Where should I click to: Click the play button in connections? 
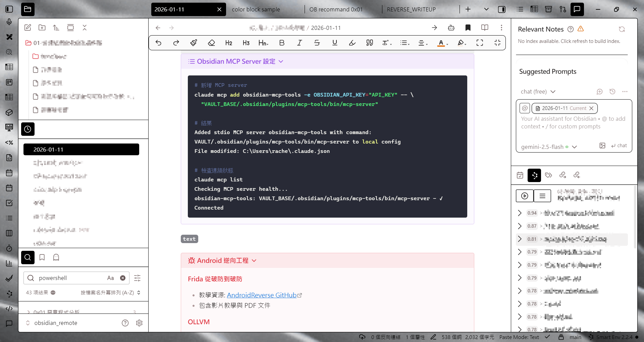[x=525, y=196]
